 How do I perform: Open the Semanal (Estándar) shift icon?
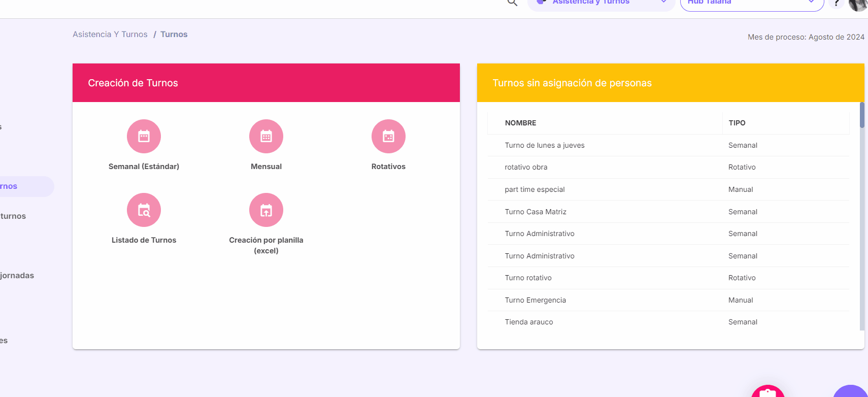pos(144,136)
